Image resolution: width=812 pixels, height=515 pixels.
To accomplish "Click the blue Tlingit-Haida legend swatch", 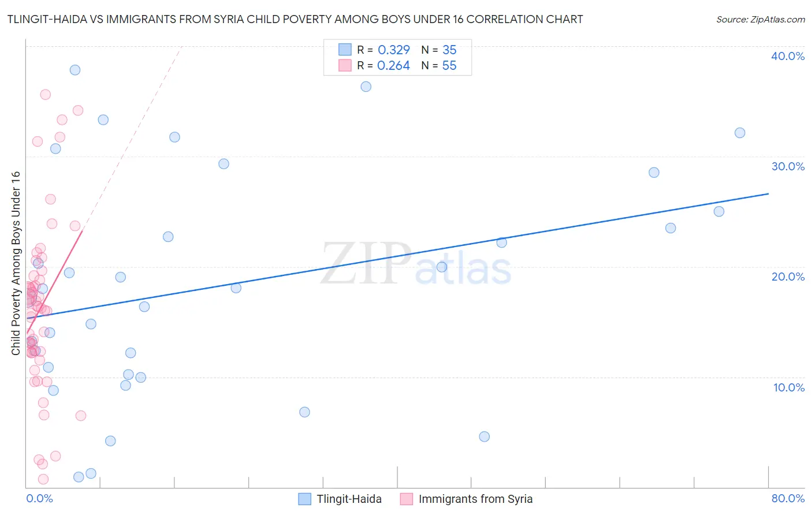I will [x=305, y=499].
